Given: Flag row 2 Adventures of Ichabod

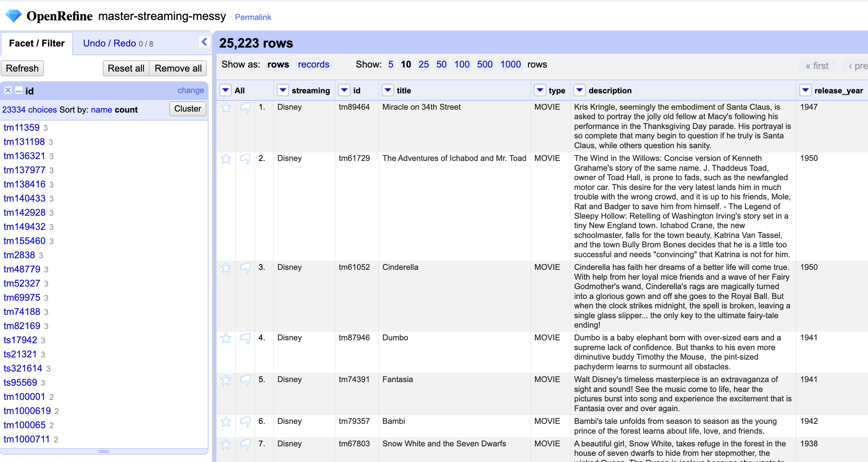Looking at the screenshot, I should pos(245,159).
